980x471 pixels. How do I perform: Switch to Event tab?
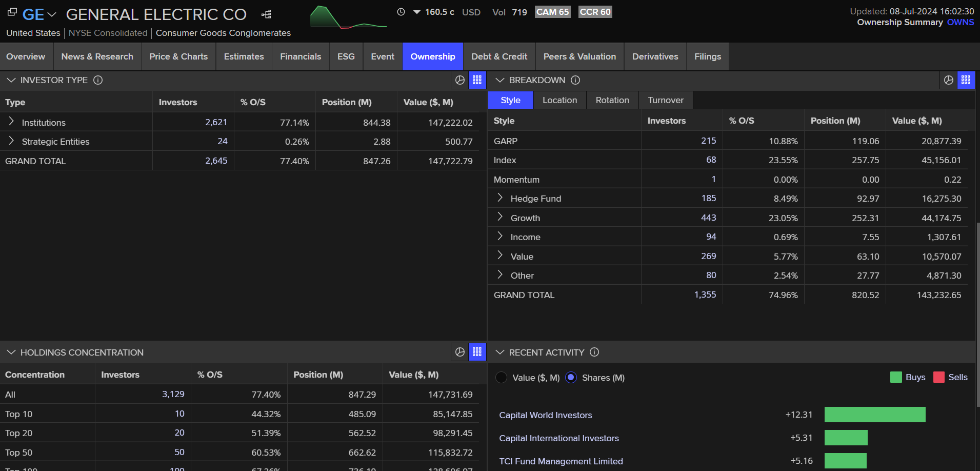coord(383,56)
